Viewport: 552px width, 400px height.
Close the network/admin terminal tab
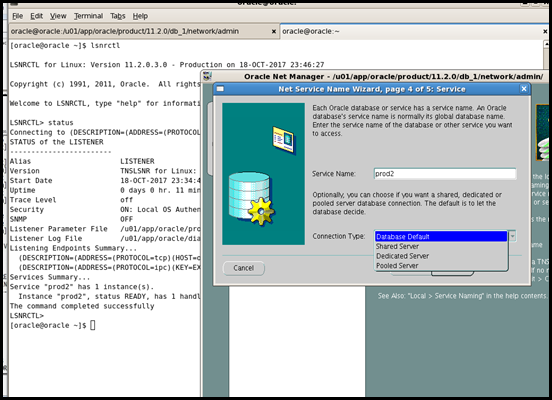[x=274, y=31]
